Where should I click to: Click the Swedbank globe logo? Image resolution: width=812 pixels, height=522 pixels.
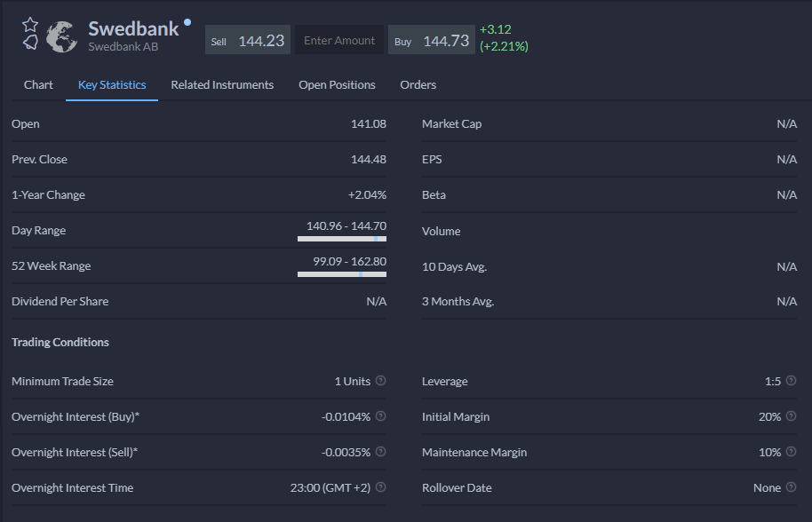point(61,36)
